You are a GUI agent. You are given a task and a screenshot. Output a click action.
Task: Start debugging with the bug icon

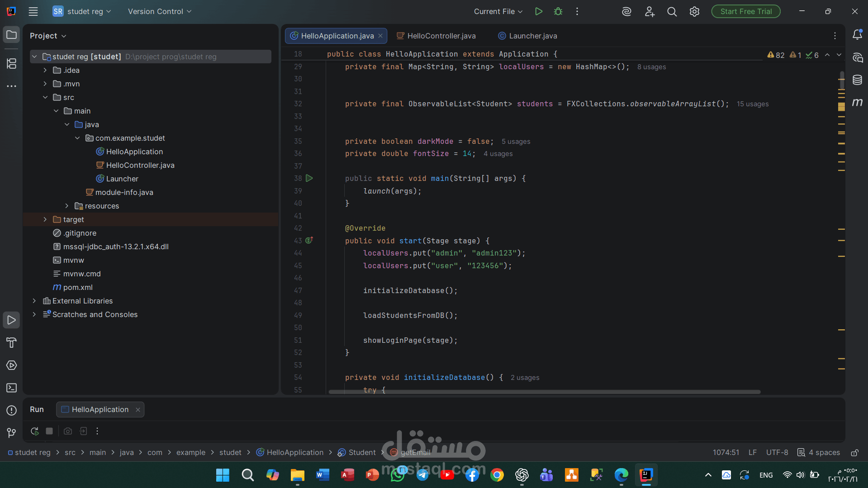tap(558, 11)
